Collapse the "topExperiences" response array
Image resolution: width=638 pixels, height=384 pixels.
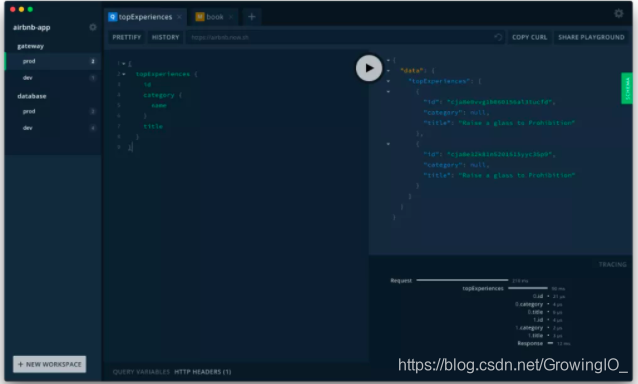pos(388,81)
